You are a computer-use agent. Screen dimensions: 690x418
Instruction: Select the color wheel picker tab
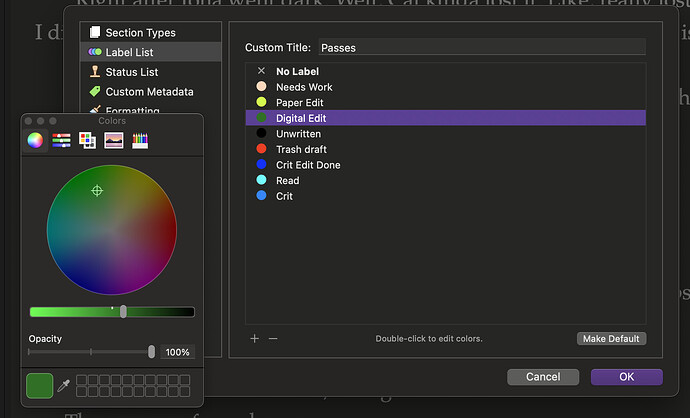point(35,140)
